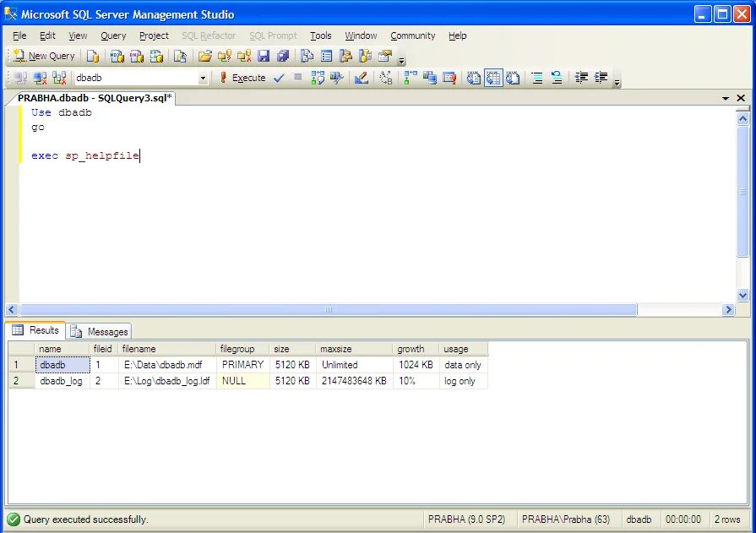Comment out the selected lines
Screen dimensions: 756x533
click(x=536, y=78)
